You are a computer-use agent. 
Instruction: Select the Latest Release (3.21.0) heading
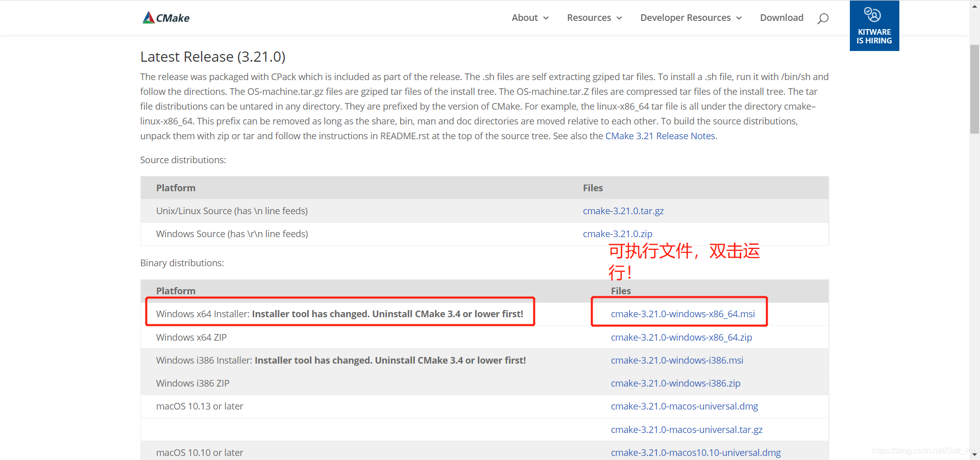tap(213, 57)
